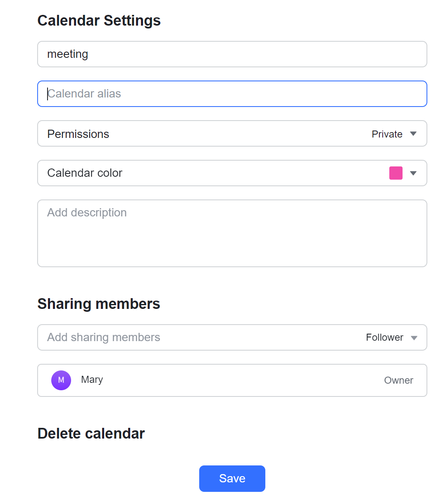This screenshot has width=448, height=503.
Task: Click the calendar name field showing meeting
Action: coord(232,54)
